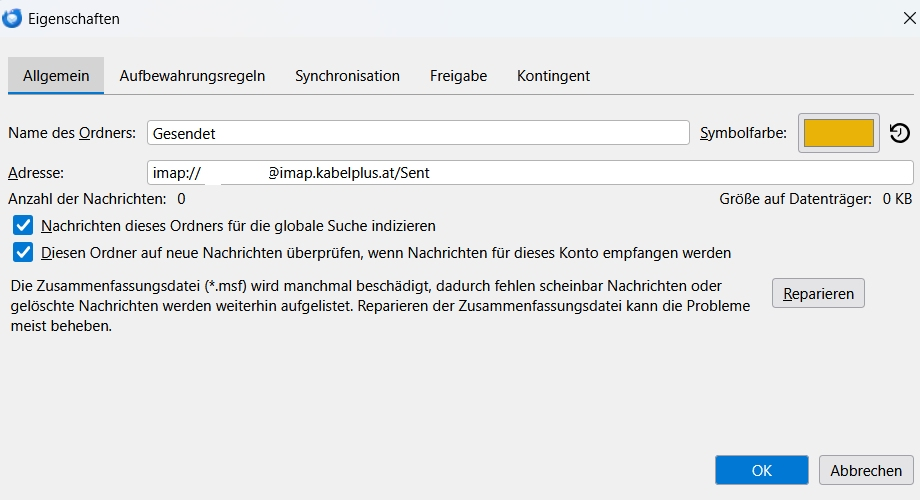Disable indexing for global search checkbox
The image size is (920, 500).
23,226
